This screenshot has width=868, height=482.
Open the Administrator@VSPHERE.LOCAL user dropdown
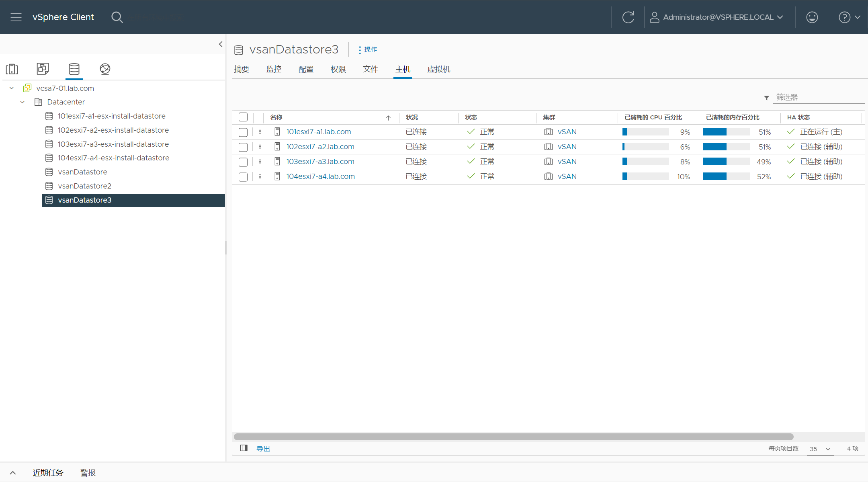[717, 17]
